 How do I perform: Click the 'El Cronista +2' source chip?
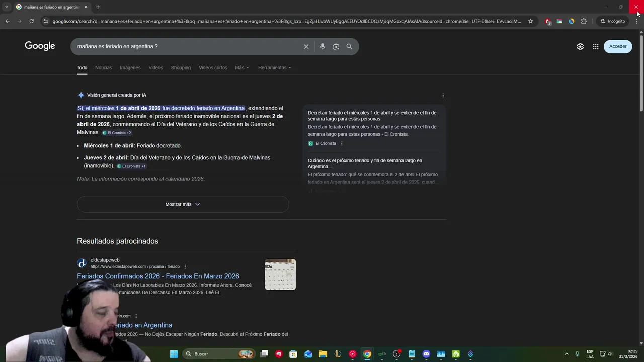[117, 133]
